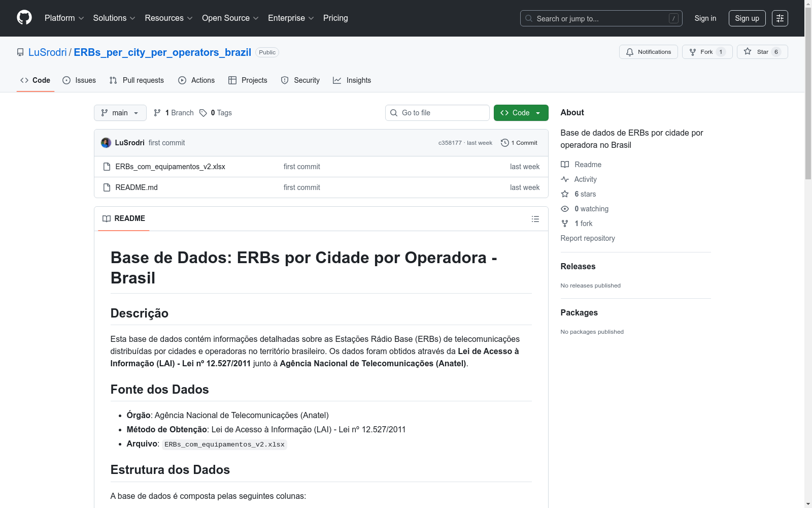Viewport: 812px width, 508px height.
Task: Open ERBs_com_equipamentos_v2.xlsx file
Action: 171,167
